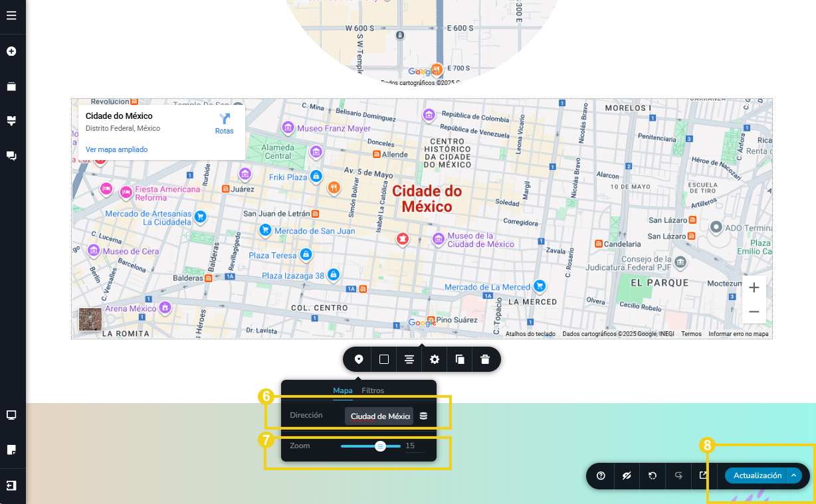Expand the arrow next to Actualización
The width and height of the screenshot is (816, 504).
(x=794, y=475)
